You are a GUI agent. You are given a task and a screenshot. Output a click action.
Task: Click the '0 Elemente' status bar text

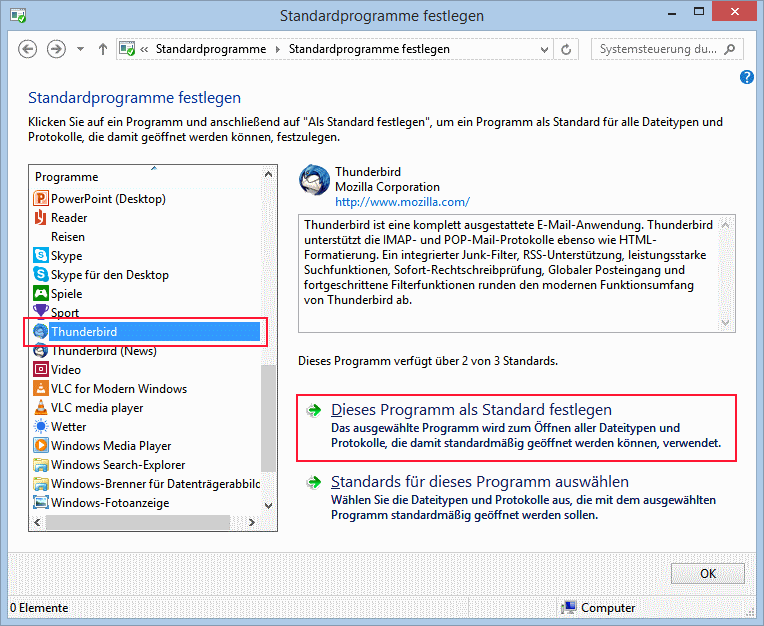click(x=39, y=608)
